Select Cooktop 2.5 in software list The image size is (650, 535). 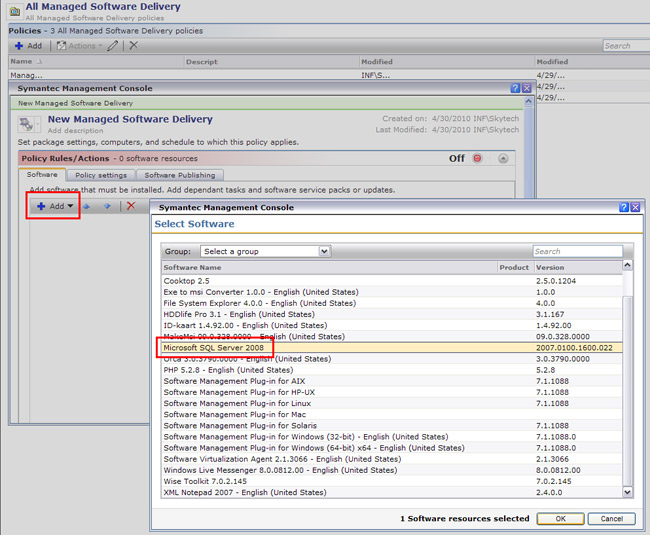pos(392,281)
